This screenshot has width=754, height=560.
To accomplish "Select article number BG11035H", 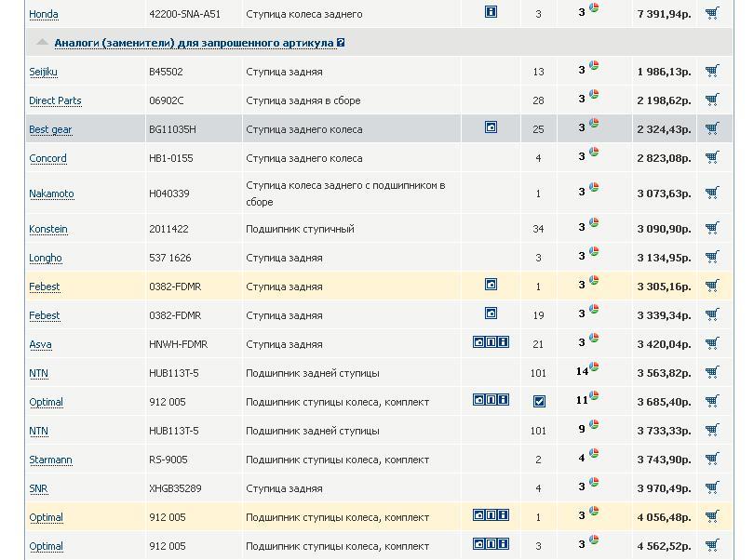I will [172, 130].
